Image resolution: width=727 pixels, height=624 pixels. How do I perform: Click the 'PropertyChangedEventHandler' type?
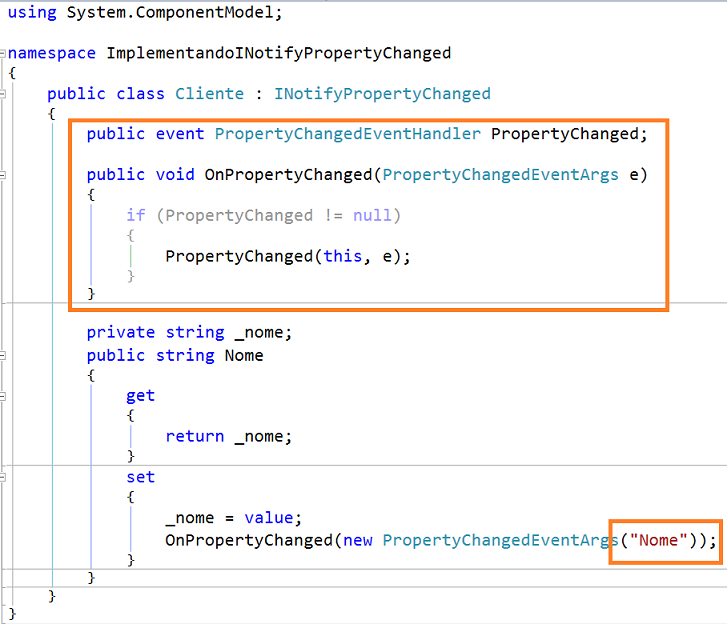[348, 134]
